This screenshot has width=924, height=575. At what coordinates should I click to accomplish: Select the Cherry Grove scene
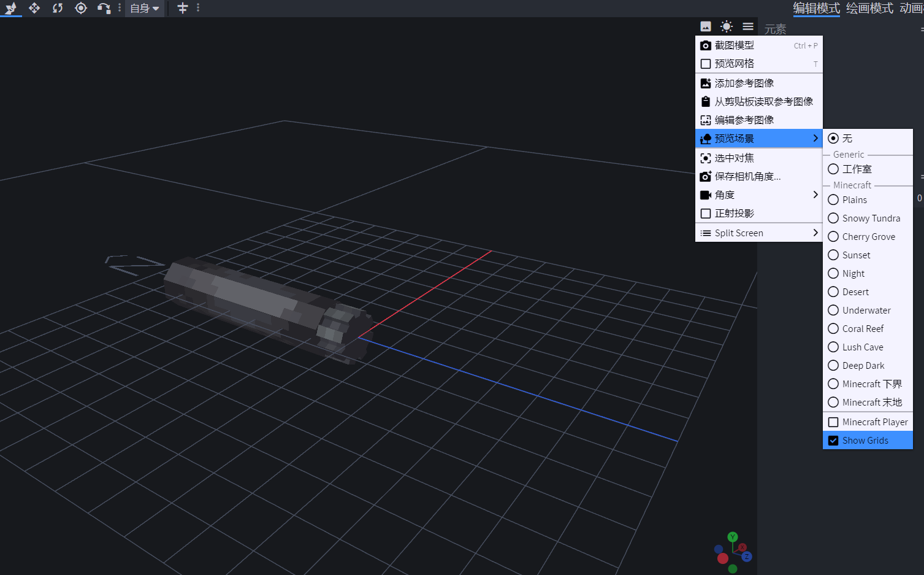(868, 236)
